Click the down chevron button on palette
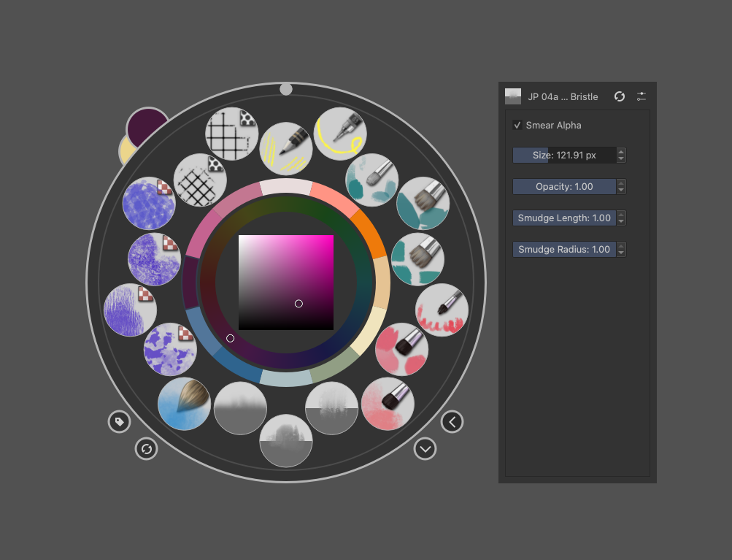The image size is (732, 560). (x=425, y=449)
